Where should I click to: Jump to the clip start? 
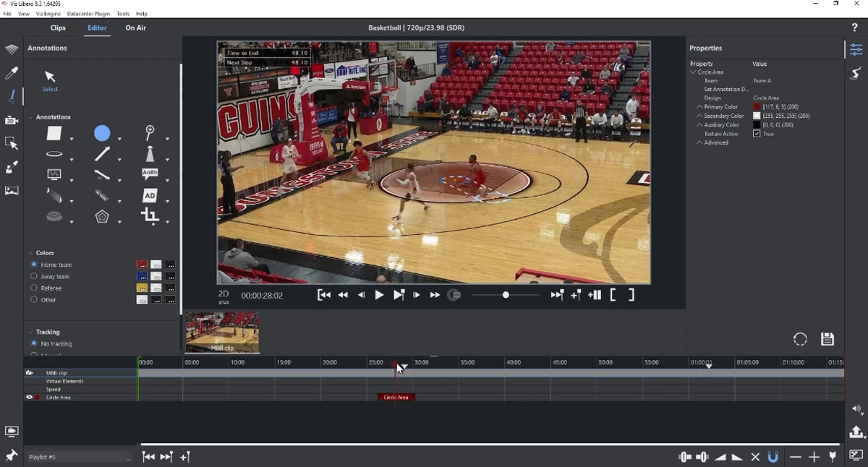click(x=324, y=295)
